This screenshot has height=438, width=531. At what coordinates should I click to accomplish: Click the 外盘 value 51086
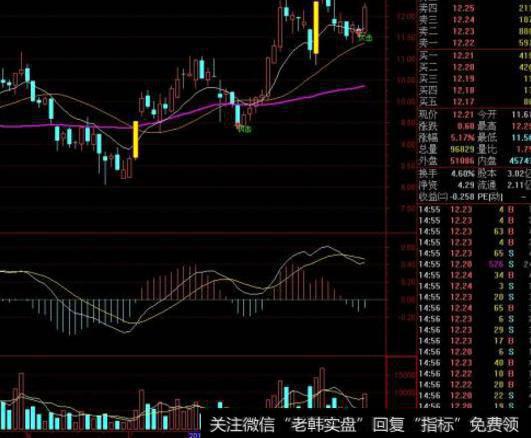[x=462, y=161]
